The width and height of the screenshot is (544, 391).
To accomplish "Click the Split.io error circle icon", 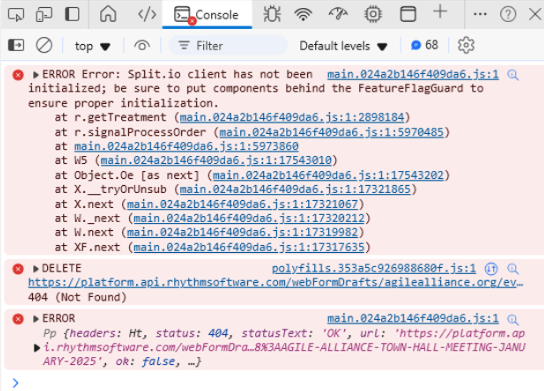I will tap(18, 75).
